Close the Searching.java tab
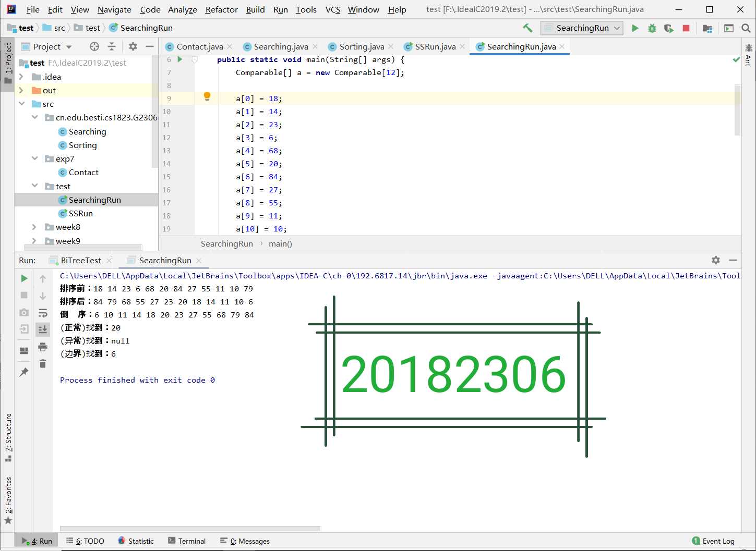Screen dimensions: 756x551 [x=315, y=46]
